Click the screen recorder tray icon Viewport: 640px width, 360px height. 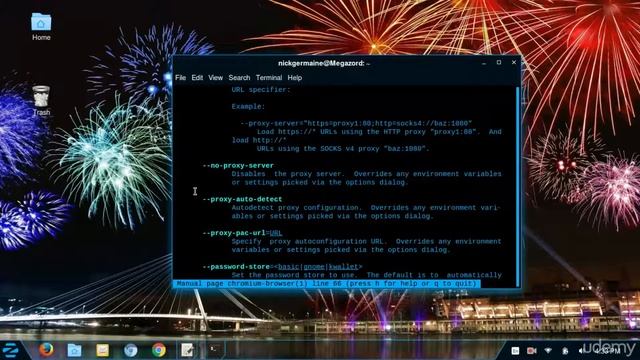click(x=531, y=351)
